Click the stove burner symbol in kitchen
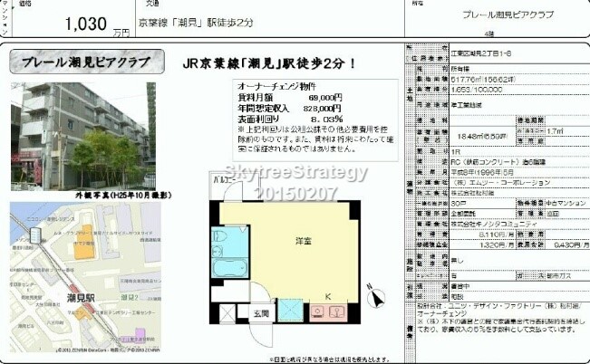Viewport: 590px width, 364px height. click(x=319, y=311)
